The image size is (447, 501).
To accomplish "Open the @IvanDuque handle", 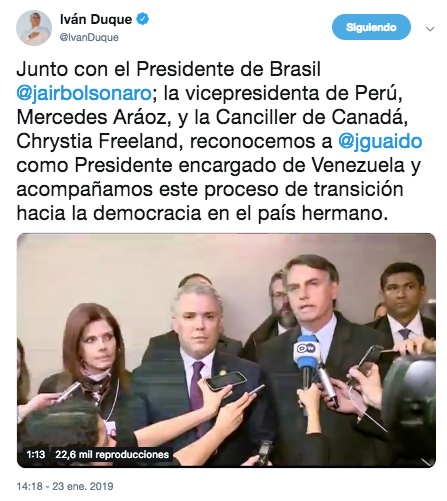I will (89, 37).
